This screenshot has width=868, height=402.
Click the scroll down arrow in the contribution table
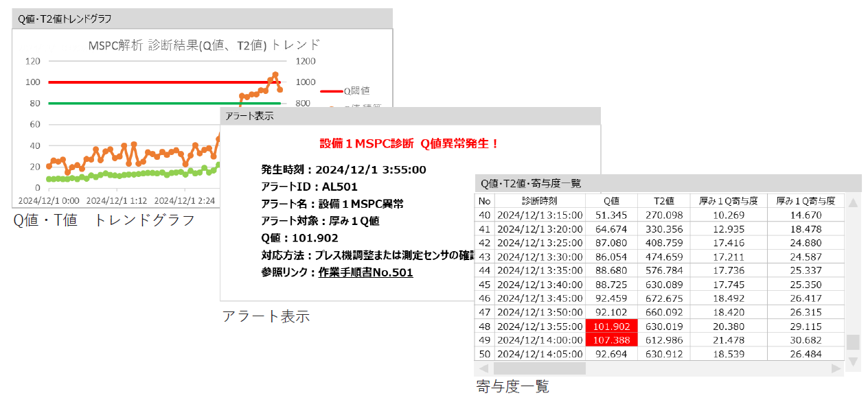click(853, 361)
